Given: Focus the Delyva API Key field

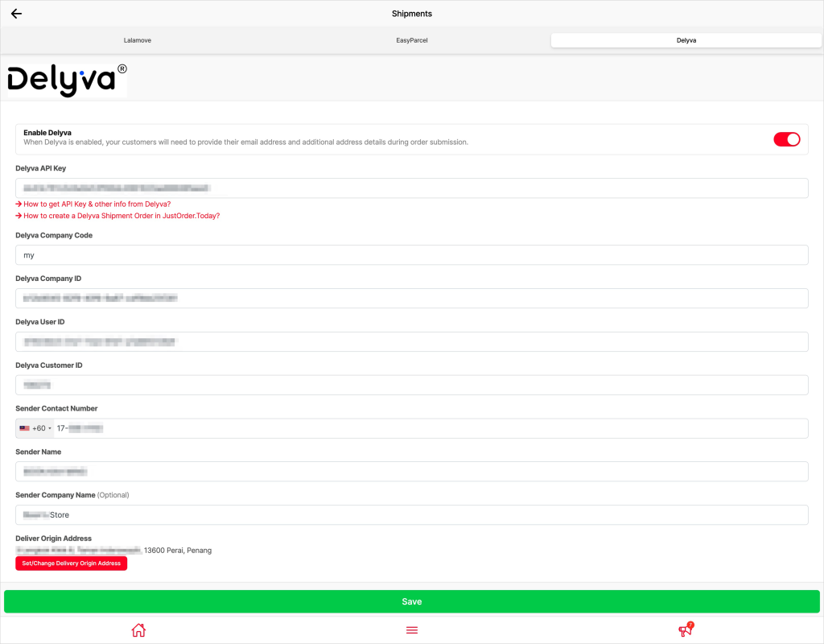Looking at the screenshot, I should pos(412,188).
